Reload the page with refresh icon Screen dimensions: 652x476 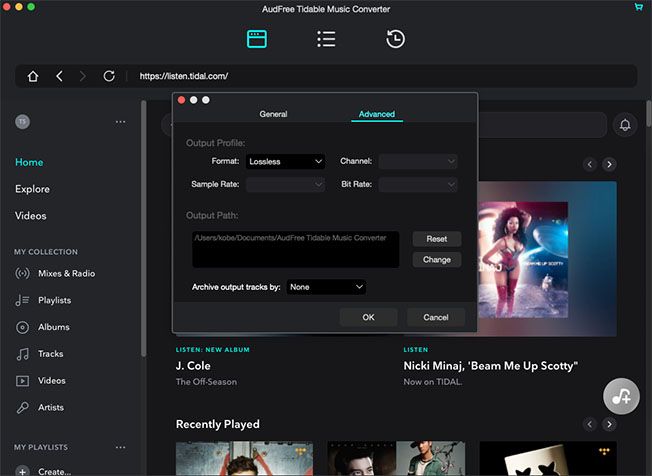click(109, 76)
